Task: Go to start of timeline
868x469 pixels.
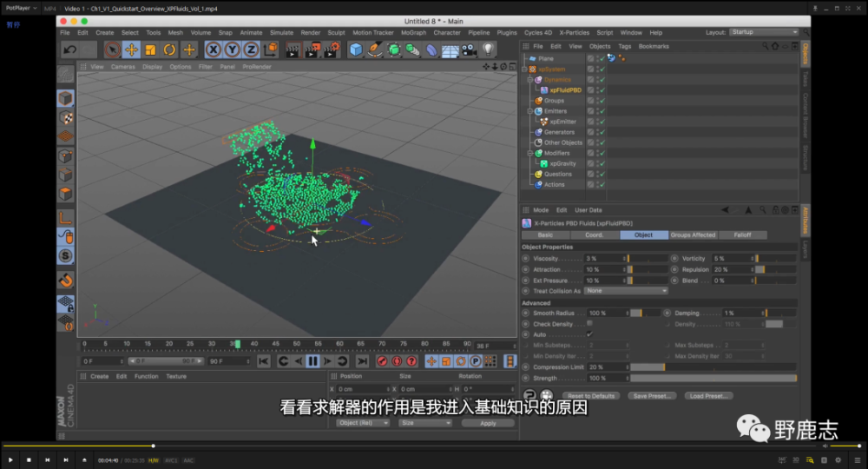Action: (x=264, y=361)
